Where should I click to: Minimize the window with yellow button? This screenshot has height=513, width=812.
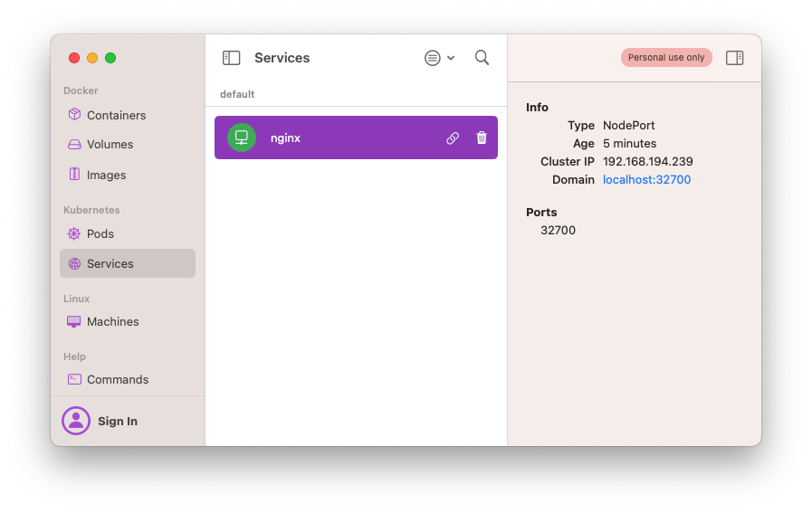pyautogui.click(x=92, y=58)
